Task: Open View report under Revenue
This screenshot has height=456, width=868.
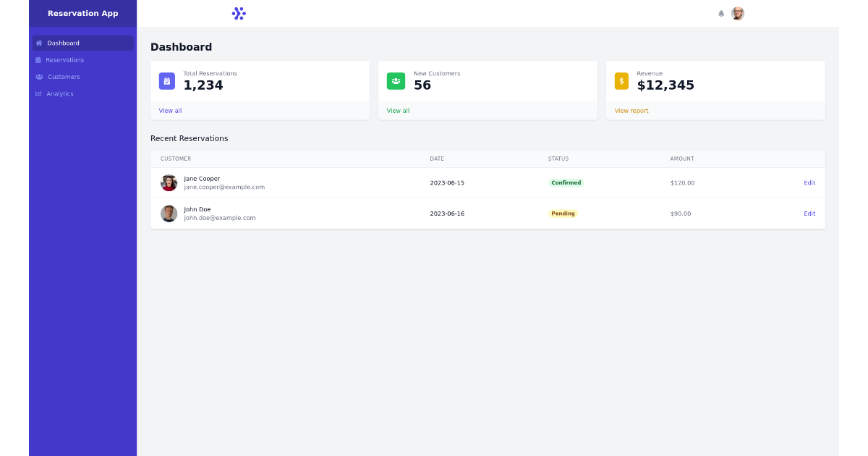Action: pyautogui.click(x=630, y=110)
